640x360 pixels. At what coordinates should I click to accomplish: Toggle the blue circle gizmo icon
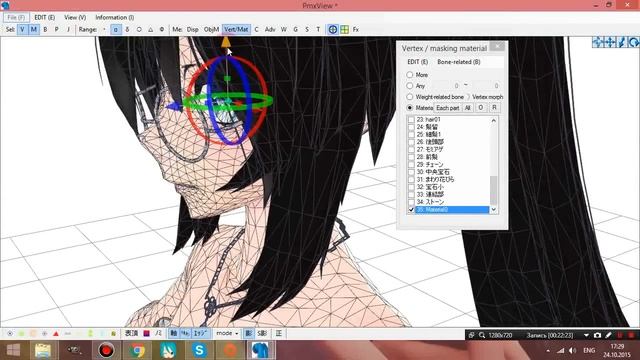[333, 29]
